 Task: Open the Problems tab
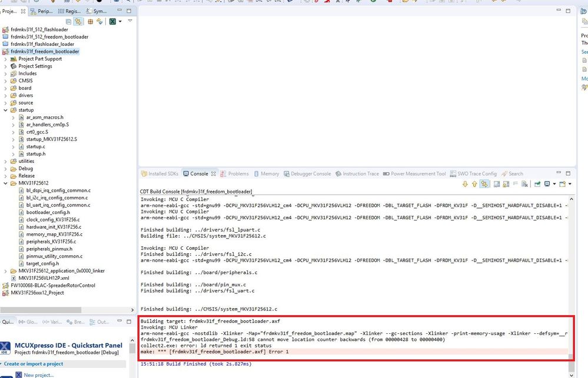pos(234,174)
